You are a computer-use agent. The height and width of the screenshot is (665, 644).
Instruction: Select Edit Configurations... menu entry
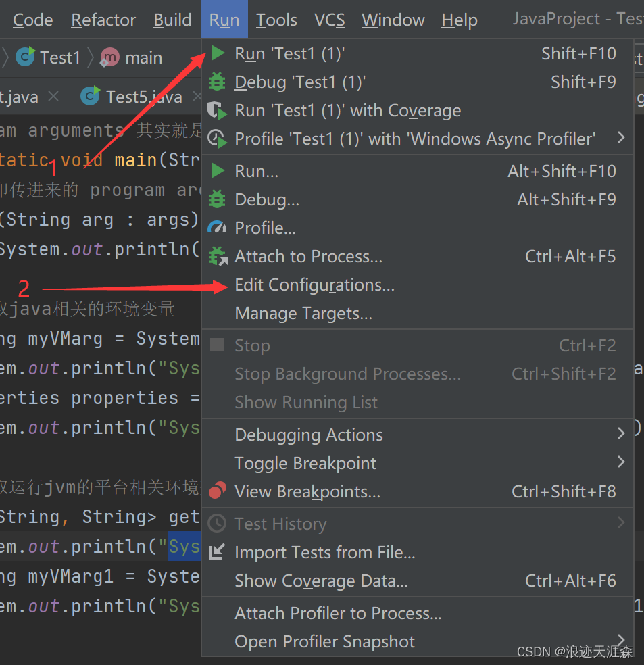coord(314,285)
